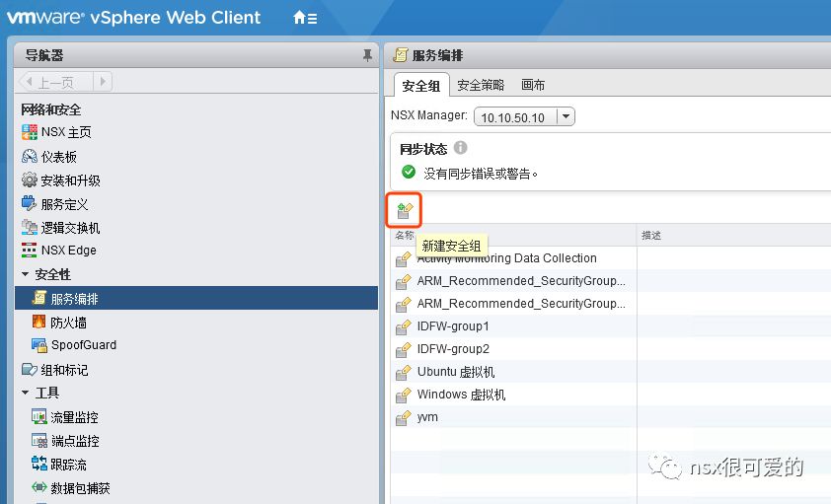Click the green sync status checkmark

(408, 172)
